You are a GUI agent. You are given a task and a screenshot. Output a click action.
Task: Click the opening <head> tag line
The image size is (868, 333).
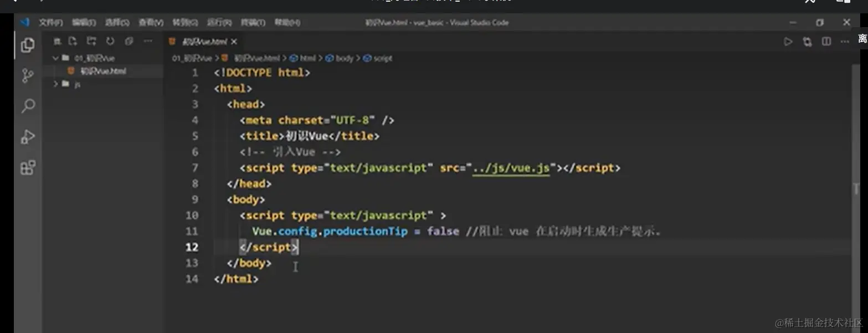246,104
